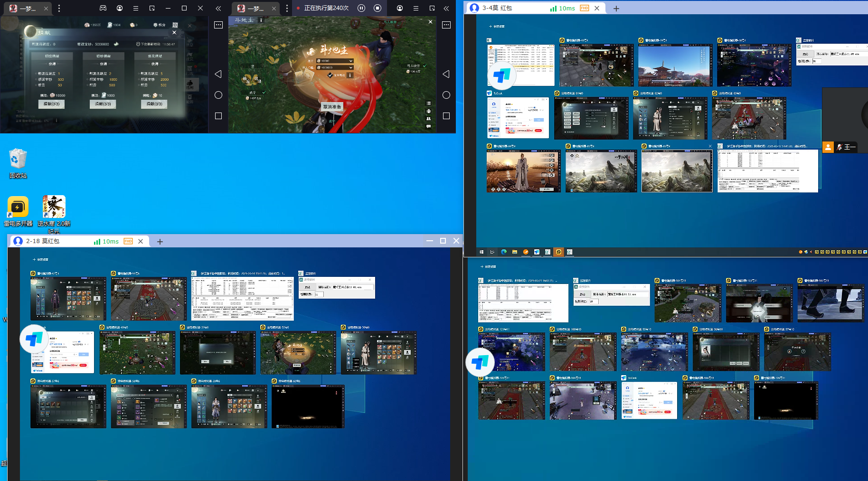868x481 pixels.
Task: Open the user account icon in first emulator
Action: (x=120, y=8)
